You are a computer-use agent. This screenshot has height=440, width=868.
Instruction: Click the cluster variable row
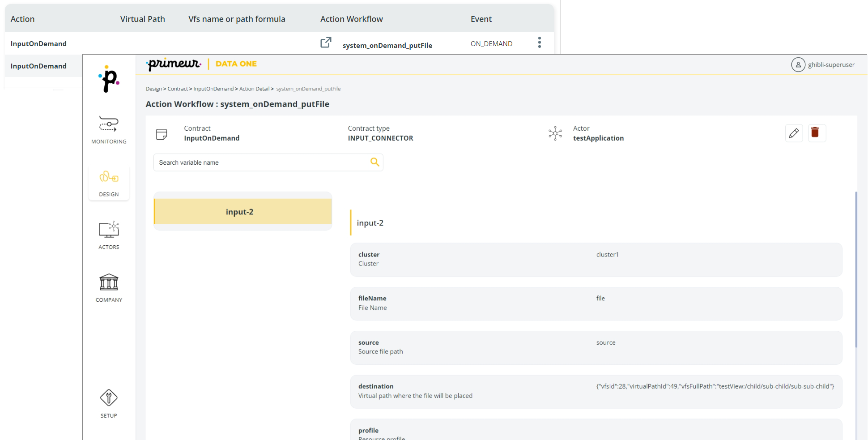pyautogui.click(x=596, y=260)
